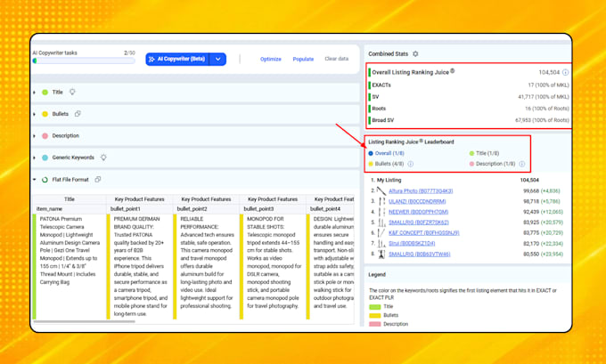Open info icon beside 104,504 ranking juice

pos(565,72)
